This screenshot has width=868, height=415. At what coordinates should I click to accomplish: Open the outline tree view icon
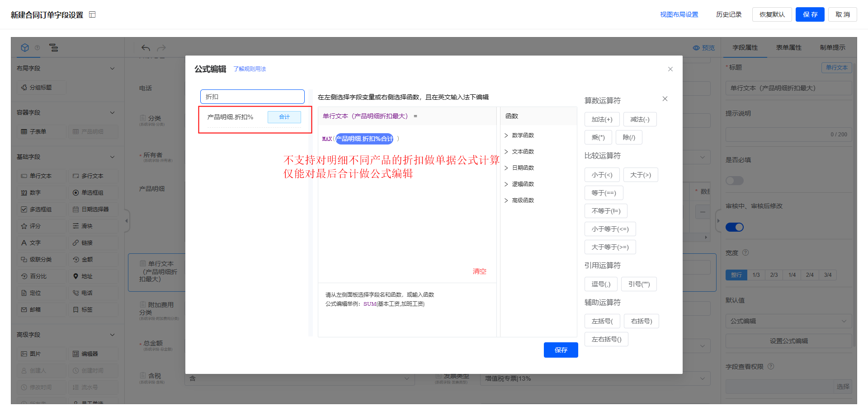(54, 48)
